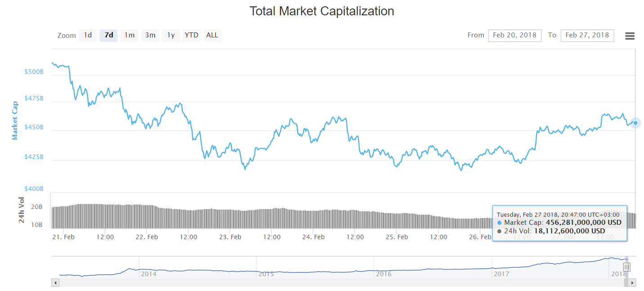Switch to the 1m zoom period
Viewport: 644px width, 291px height.
point(129,35)
